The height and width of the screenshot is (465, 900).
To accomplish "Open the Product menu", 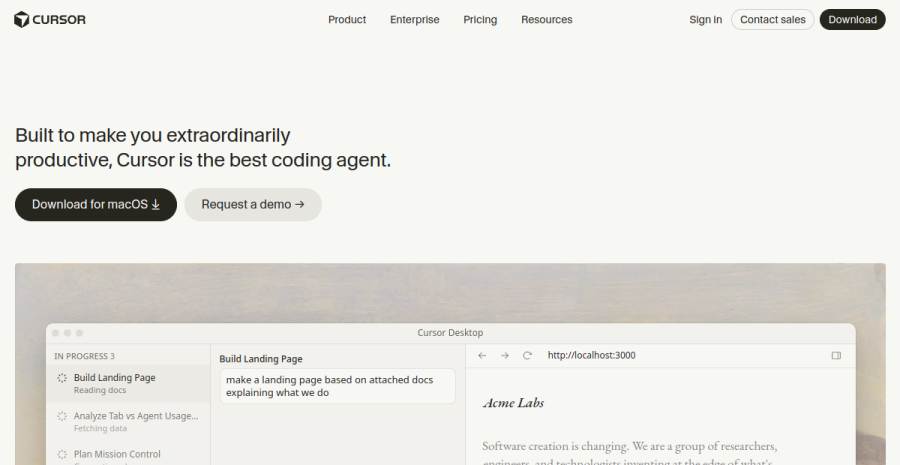I will tap(347, 20).
